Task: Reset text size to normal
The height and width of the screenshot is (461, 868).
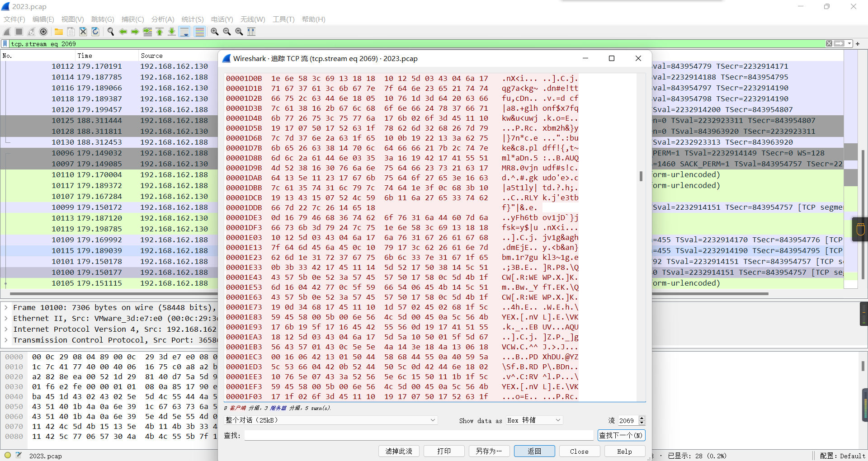Action: pyautogui.click(x=239, y=32)
